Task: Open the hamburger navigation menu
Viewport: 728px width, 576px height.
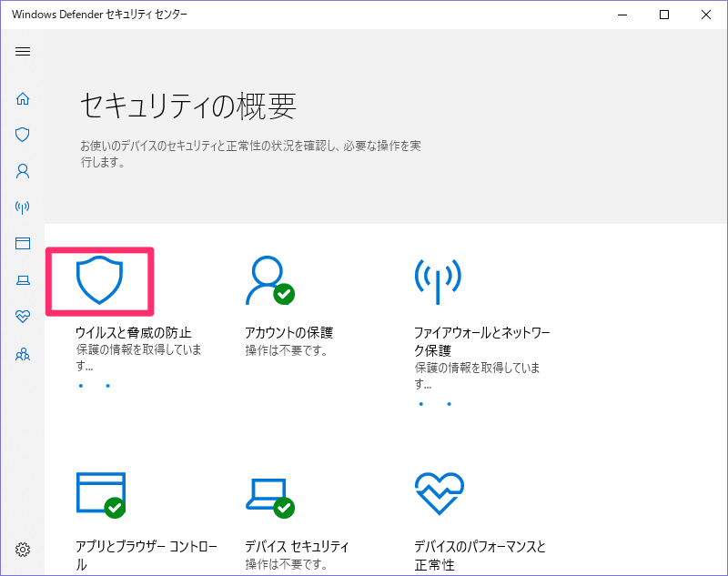Action: point(23,51)
